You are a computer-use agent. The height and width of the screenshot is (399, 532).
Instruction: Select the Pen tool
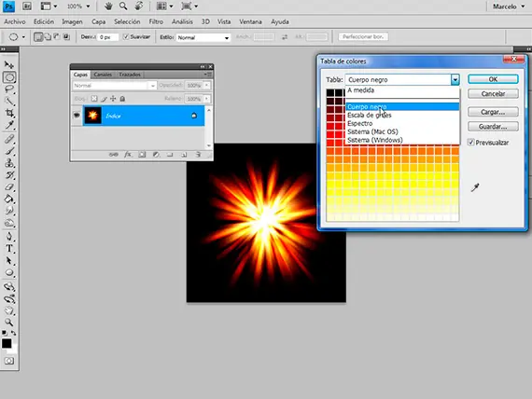(9, 236)
